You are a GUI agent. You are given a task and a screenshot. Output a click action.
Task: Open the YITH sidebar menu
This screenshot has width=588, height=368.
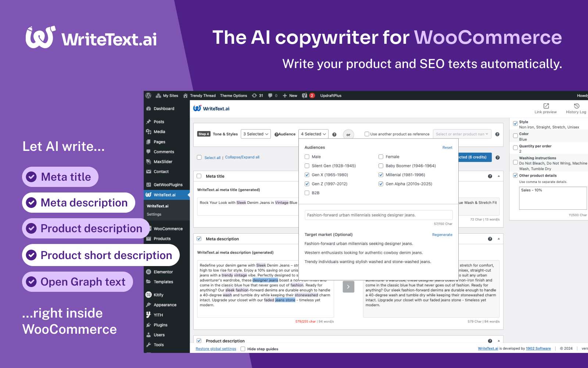(158, 315)
